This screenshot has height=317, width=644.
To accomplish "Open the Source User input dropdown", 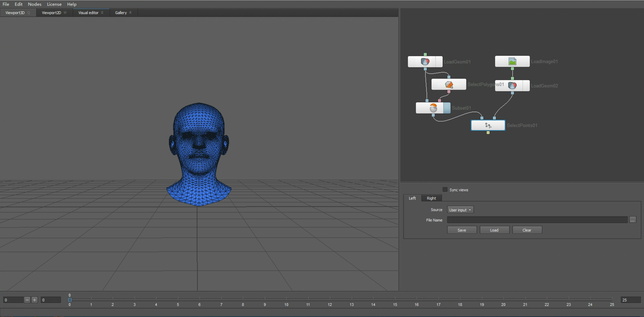I will pyautogui.click(x=460, y=210).
